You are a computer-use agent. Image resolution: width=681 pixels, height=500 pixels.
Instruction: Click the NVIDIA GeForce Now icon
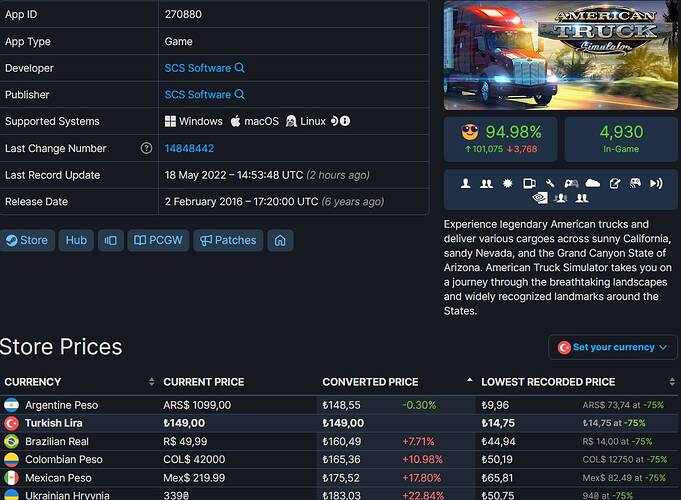[x=540, y=198]
